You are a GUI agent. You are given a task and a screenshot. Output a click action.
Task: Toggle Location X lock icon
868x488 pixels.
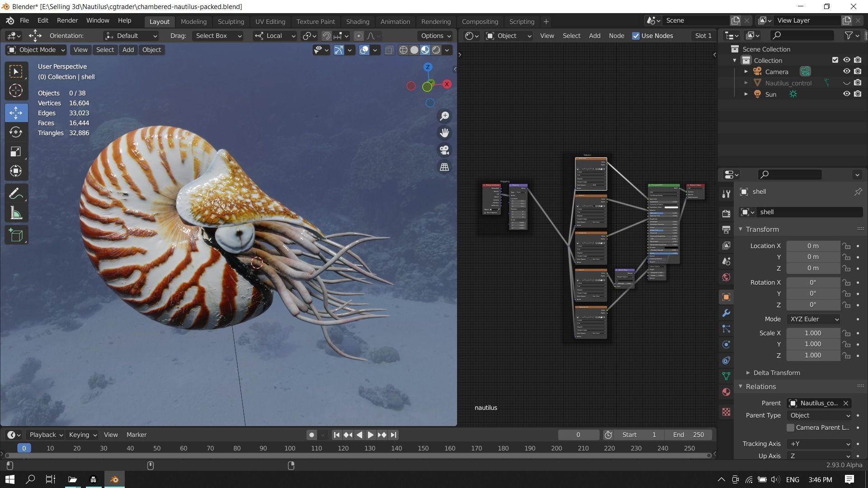846,246
